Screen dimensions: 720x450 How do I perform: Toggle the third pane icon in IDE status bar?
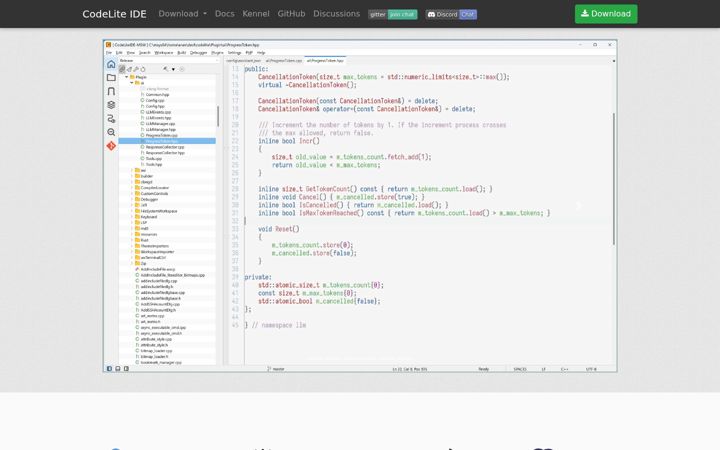[x=126, y=368]
